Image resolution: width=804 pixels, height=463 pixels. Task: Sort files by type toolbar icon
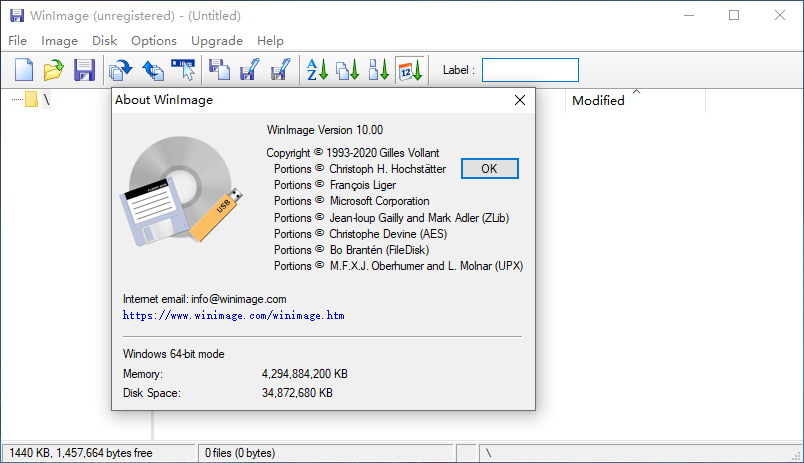[348, 70]
